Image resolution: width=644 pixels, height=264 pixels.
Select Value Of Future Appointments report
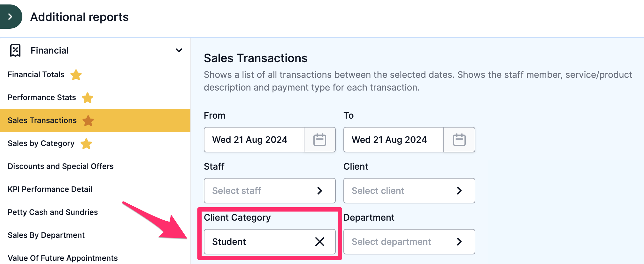pos(63,258)
